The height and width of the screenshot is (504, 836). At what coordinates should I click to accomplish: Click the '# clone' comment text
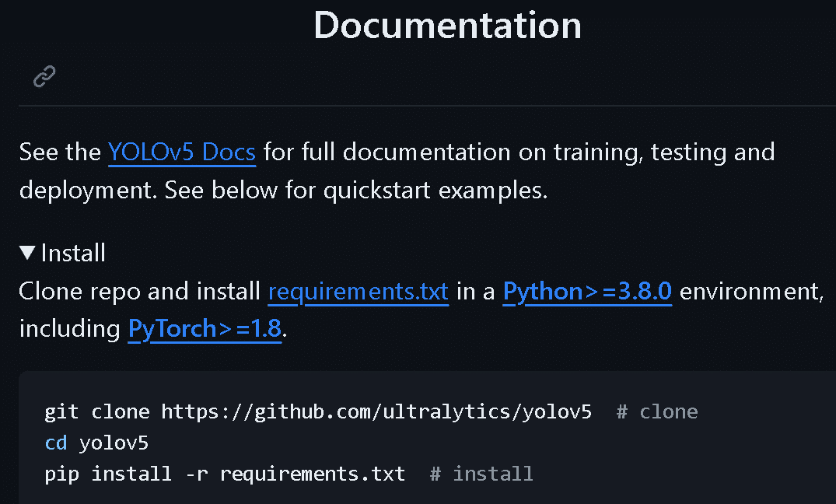(x=657, y=411)
